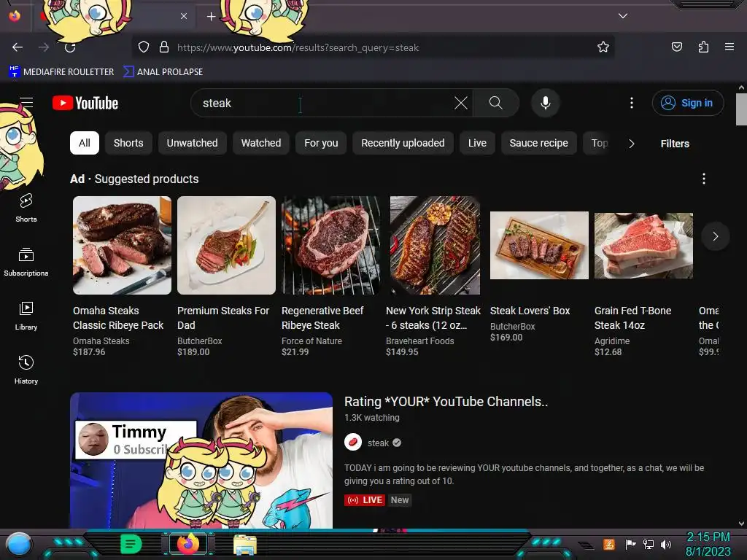This screenshot has width=747, height=560.
Task: Open the MEDIAFIRE ROULETTER bookmark
Action: point(61,71)
